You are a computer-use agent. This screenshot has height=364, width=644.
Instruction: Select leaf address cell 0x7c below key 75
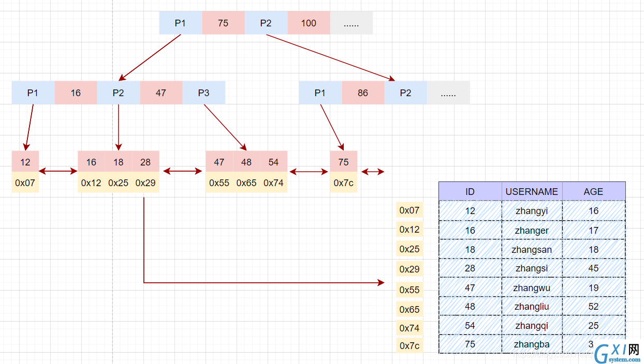[344, 182]
